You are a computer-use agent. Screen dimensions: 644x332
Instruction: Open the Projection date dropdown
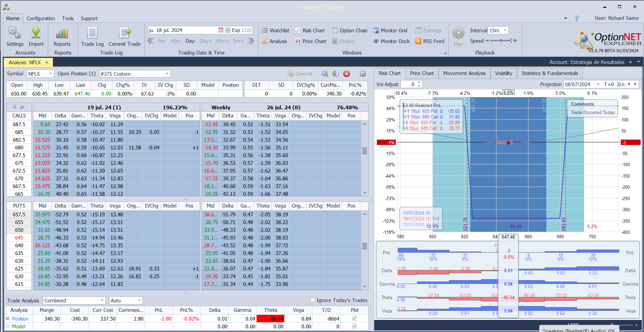pos(598,84)
